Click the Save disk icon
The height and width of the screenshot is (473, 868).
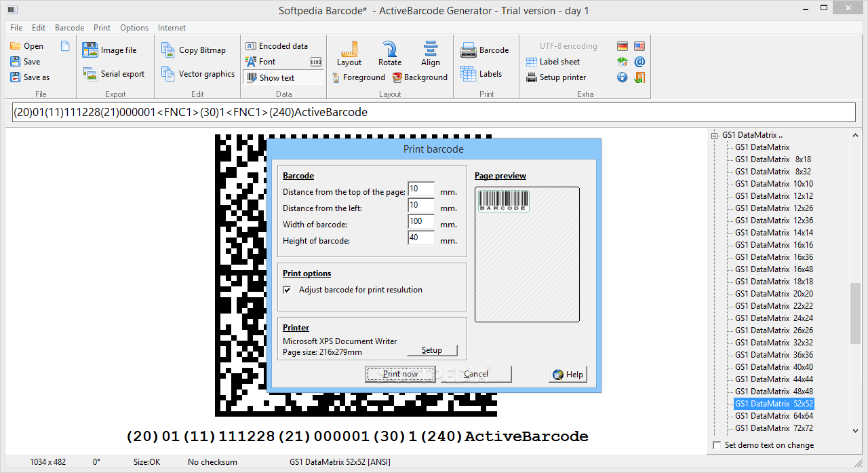tap(16, 62)
